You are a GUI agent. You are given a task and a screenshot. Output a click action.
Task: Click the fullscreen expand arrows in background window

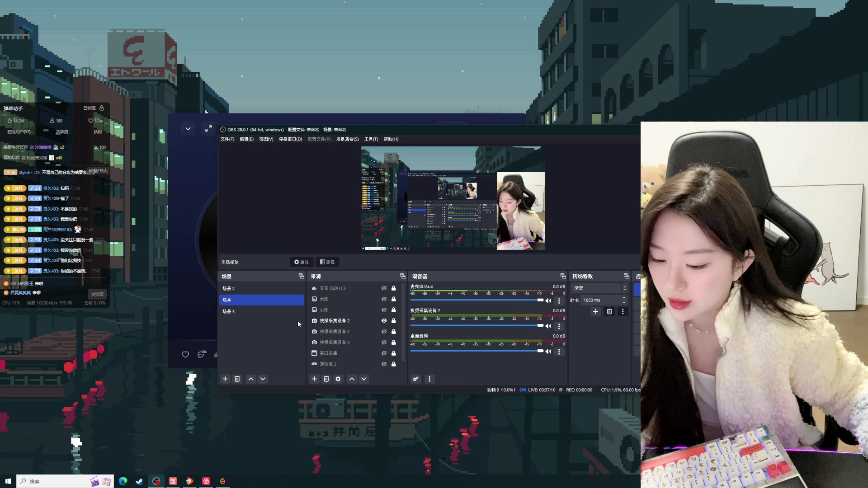pyautogui.click(x=208, y=129)
